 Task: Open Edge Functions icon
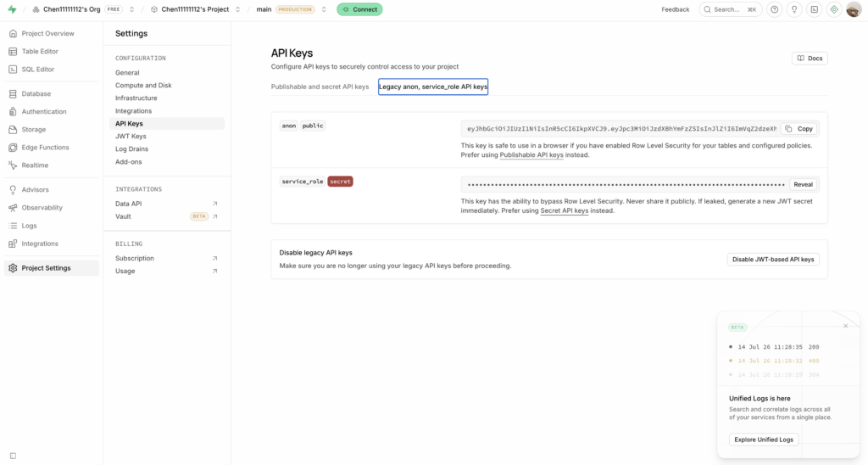coord(13,148)
